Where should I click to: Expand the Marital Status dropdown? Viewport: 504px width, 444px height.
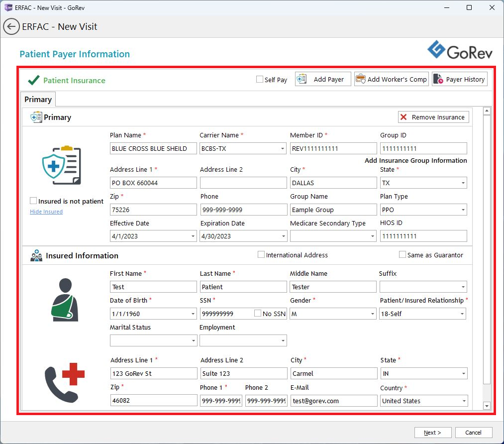[x=193, y=341]
